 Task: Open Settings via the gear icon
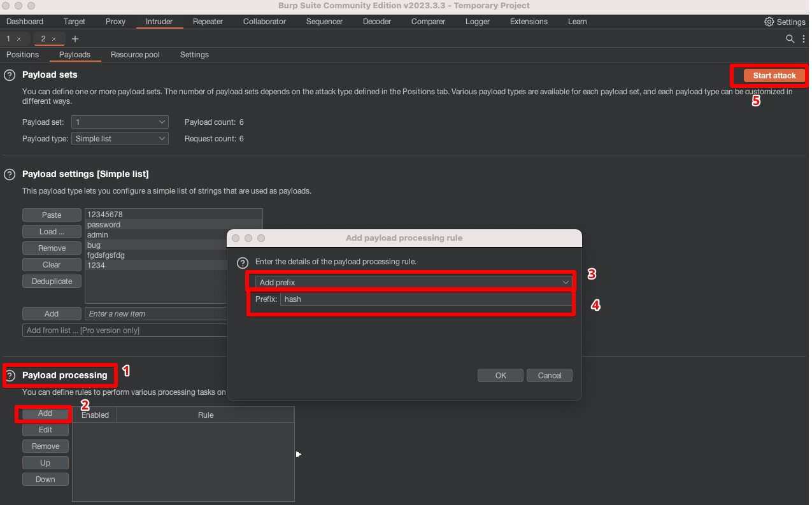click(x=769, y=22)
